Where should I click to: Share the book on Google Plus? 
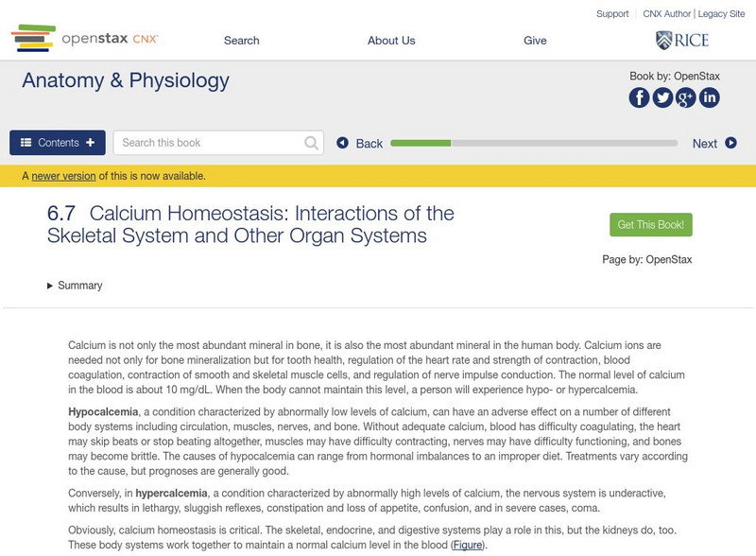[686, 97]
